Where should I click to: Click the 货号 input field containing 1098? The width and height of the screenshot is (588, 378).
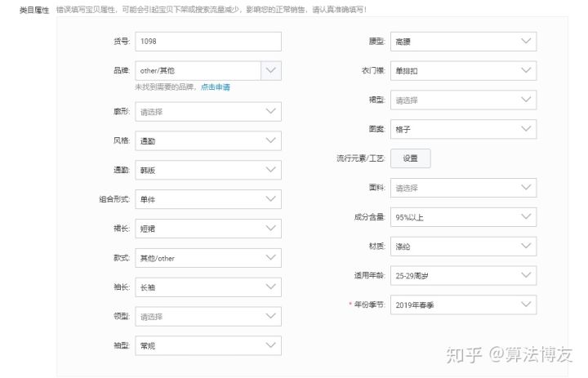pos(207,42)
